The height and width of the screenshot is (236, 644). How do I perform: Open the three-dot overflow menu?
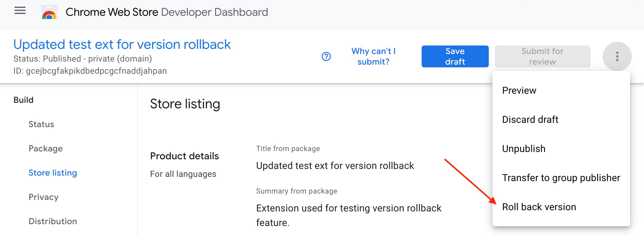tap(617, 56)
